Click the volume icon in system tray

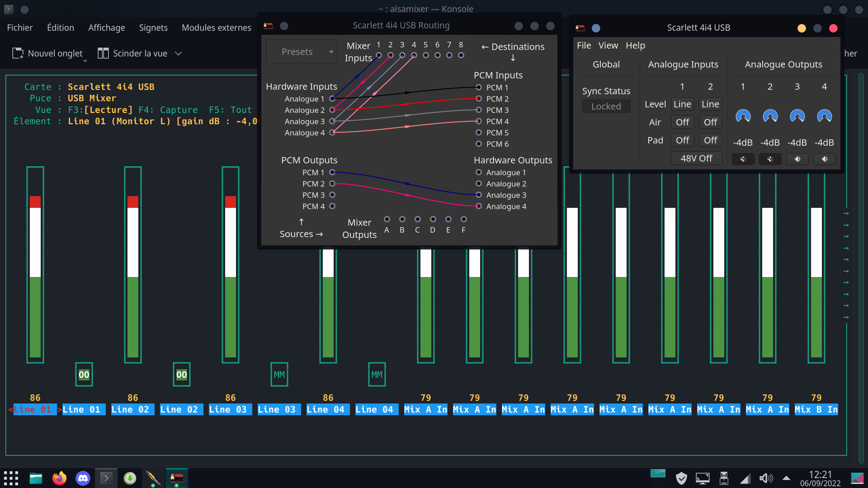[x=766, y=478]
